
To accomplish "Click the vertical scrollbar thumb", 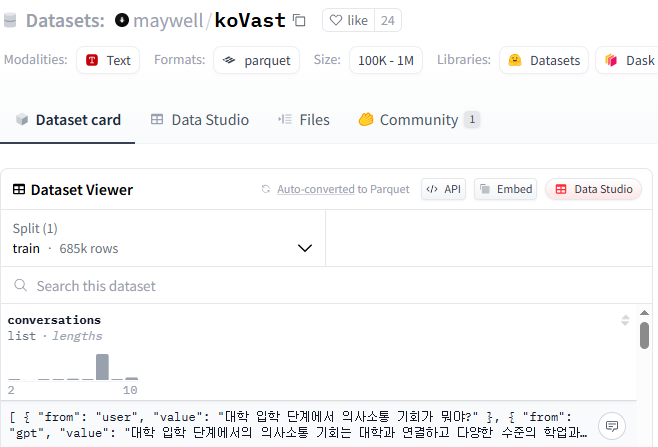I will point(645,335).
